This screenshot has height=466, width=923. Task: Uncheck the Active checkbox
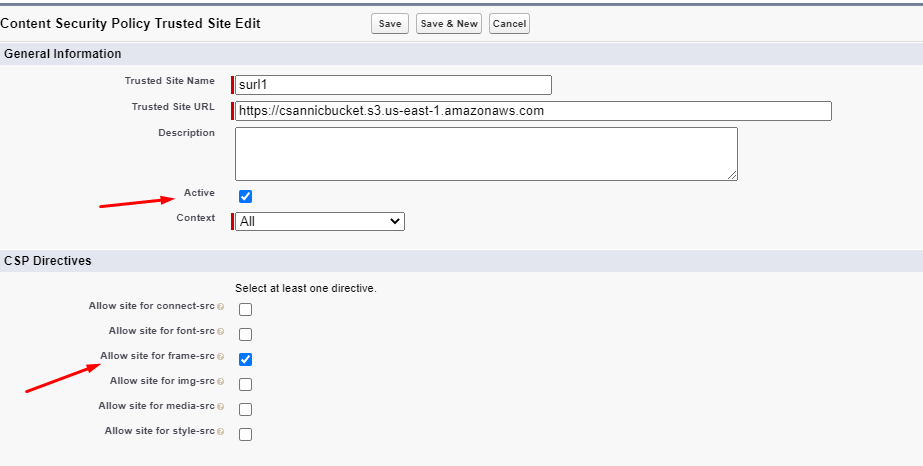245,196
